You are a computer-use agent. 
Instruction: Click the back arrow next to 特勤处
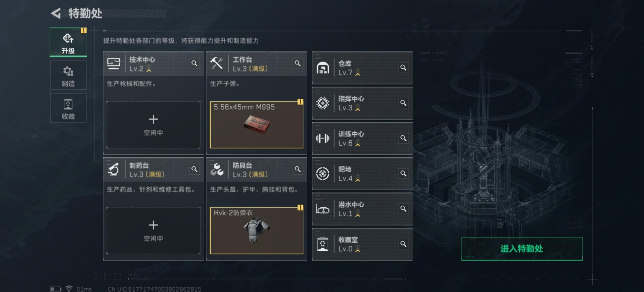(x=56, y=13)
